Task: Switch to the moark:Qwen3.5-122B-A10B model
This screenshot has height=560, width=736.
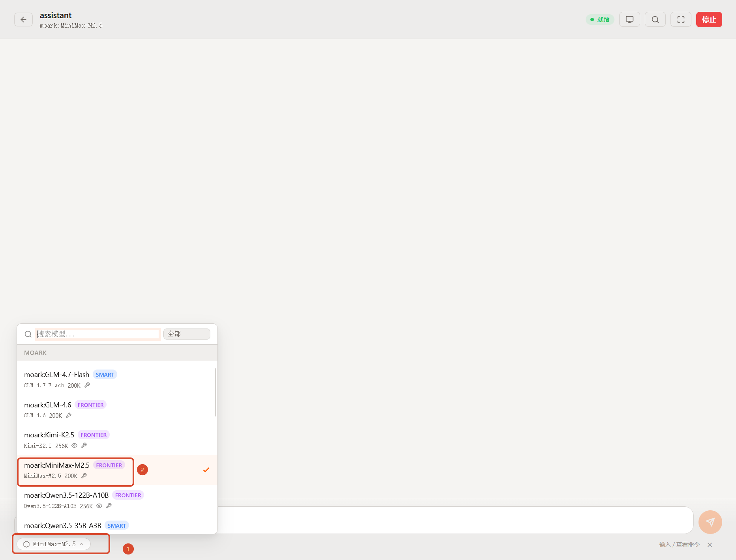Action: pos(117,500)
